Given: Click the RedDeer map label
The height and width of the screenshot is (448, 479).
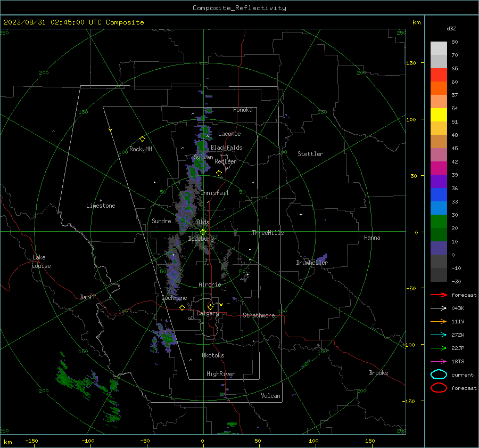Looking at the screenshot, I should [x=226, y=161].
